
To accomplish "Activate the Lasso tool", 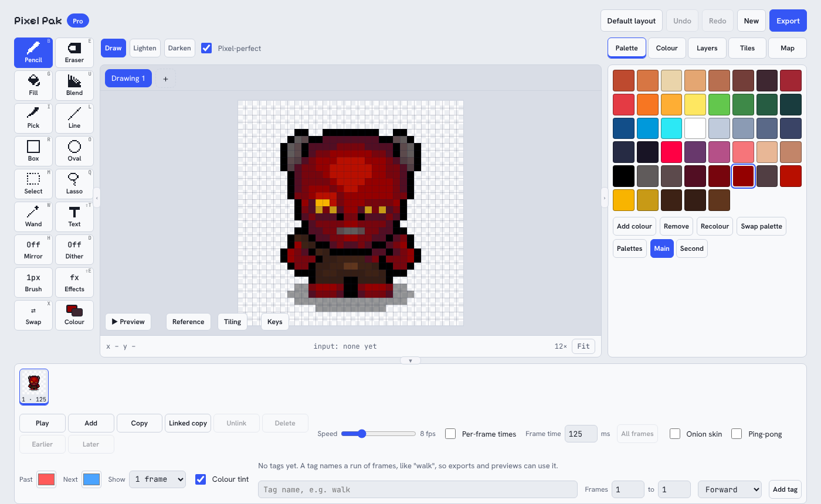I will point(74,184).
